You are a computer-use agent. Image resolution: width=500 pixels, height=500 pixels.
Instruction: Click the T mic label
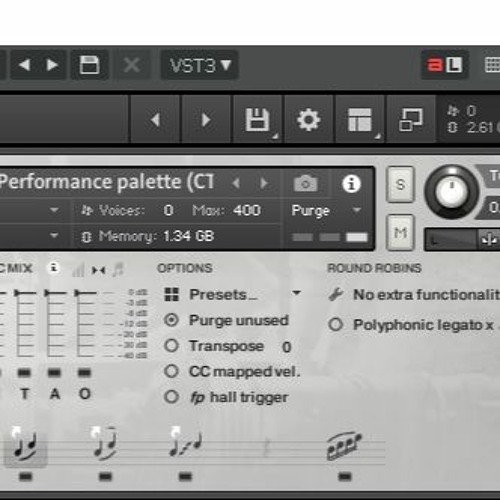25,394
